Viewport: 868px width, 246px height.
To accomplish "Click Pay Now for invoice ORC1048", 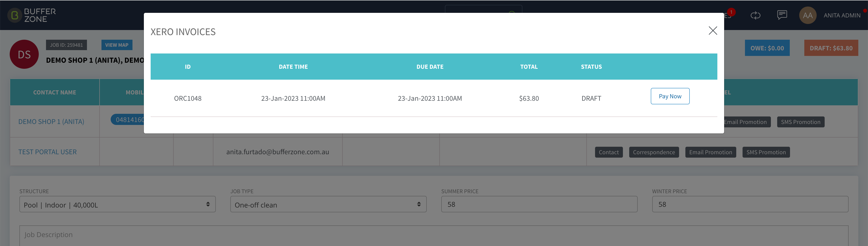I will click(x=670, y=96).
